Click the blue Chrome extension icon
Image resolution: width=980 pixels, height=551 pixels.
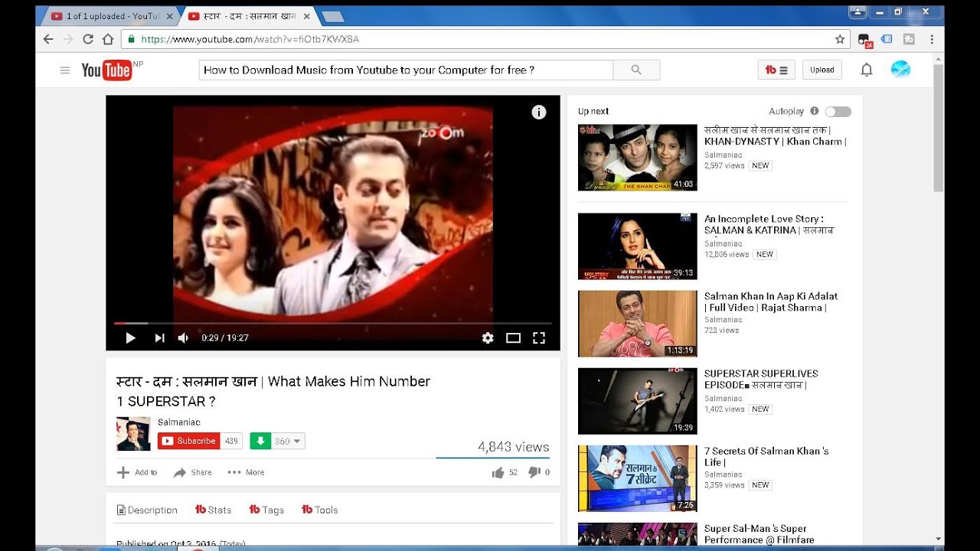pyautogui.click(x=887, y=39)
